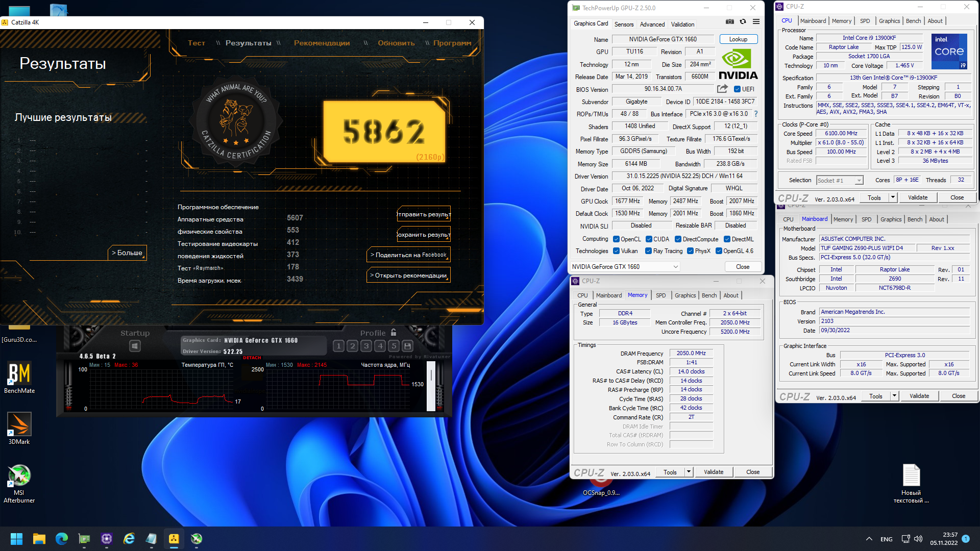This screenshot has width=980, height=551.
Task: Open Microsoft Edge from taskbar
Action: (62, 539)
